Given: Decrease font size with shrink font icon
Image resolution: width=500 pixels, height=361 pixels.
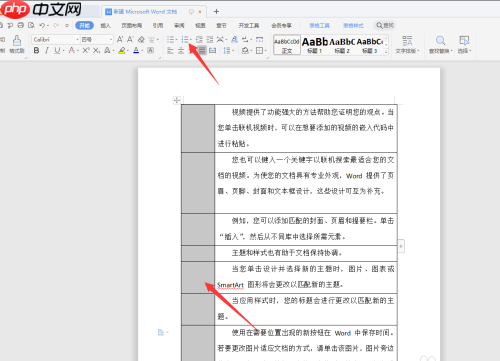Looking at the screenshot, I should pos(130,39).
